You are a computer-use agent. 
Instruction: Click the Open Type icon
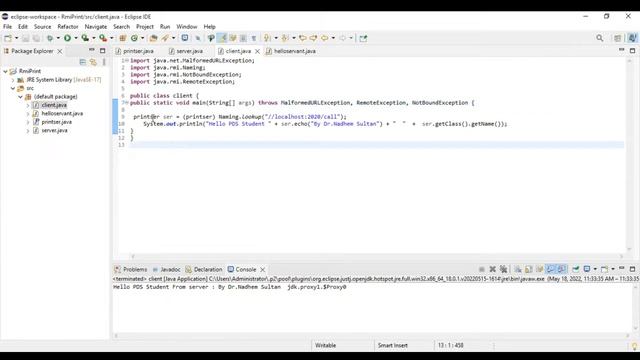153,38
